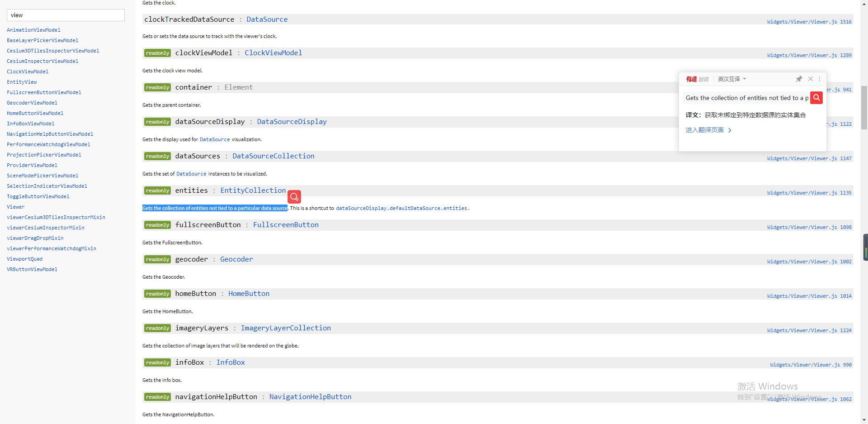Open the ImageryLayerCollection type link
This screenshot has width=868, height=424.
[x=286, y=328]
